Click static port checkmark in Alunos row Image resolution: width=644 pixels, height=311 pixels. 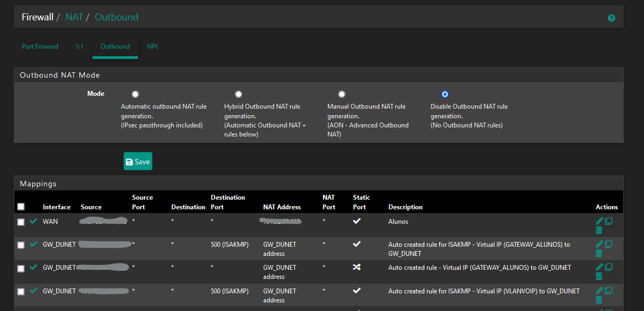coord(357,221)
